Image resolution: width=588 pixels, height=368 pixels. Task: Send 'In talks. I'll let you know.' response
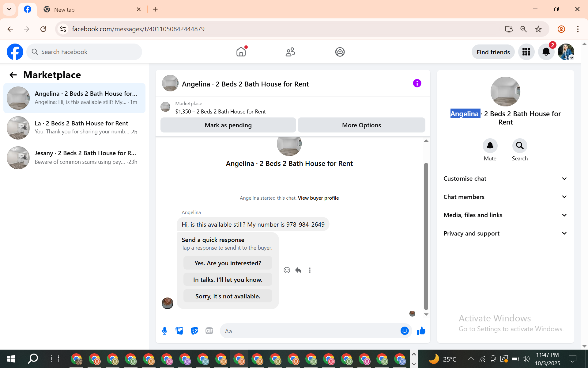coord(228,280)
